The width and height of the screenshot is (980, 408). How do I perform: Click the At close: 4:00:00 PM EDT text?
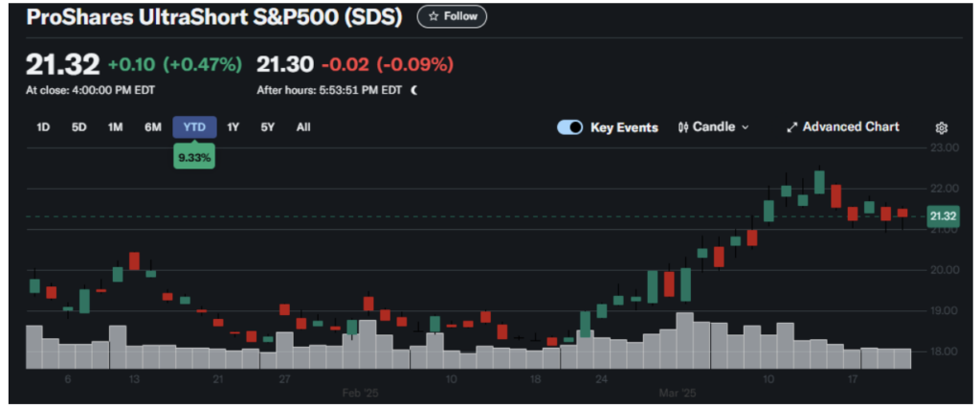(x=90, y=90)
